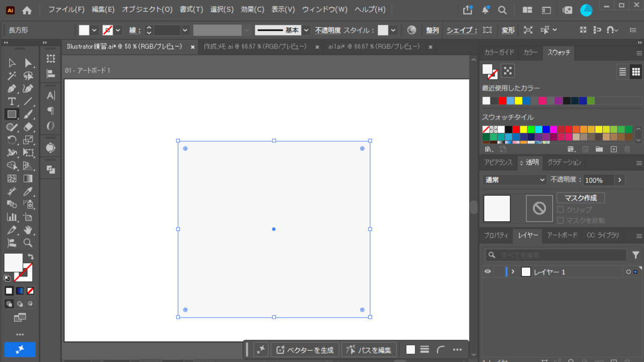644x362 pixels.
Task: Set color mode to solid Color
Action: tap(9, 291)
